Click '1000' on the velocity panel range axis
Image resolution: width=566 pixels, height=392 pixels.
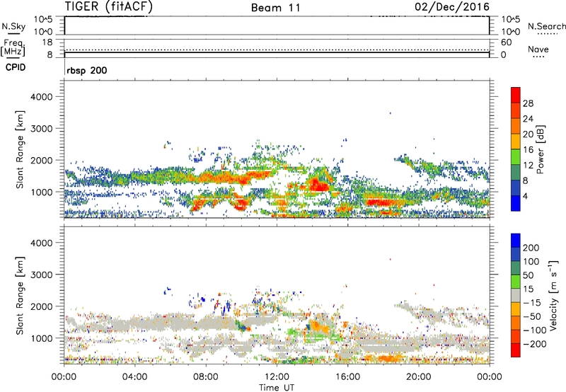[42, 339]
